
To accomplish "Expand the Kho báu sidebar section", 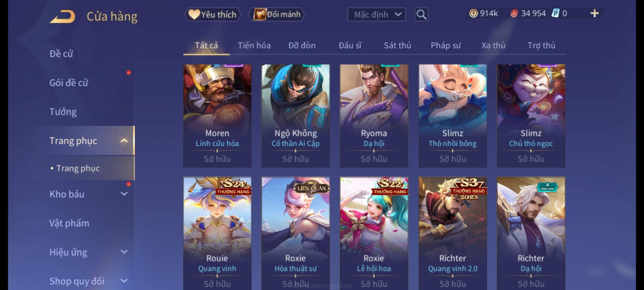I will point(124,194).
